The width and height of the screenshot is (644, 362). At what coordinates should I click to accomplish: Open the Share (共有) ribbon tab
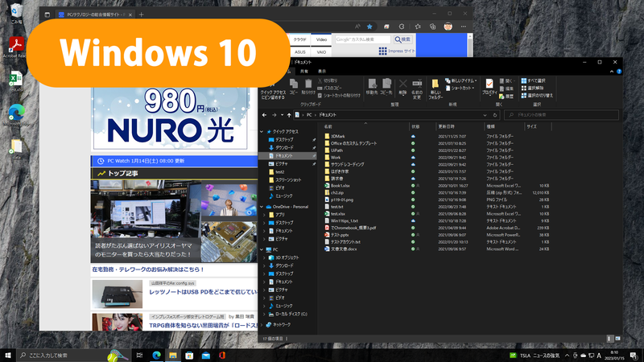pyautogui.click(x=304, y=72)
